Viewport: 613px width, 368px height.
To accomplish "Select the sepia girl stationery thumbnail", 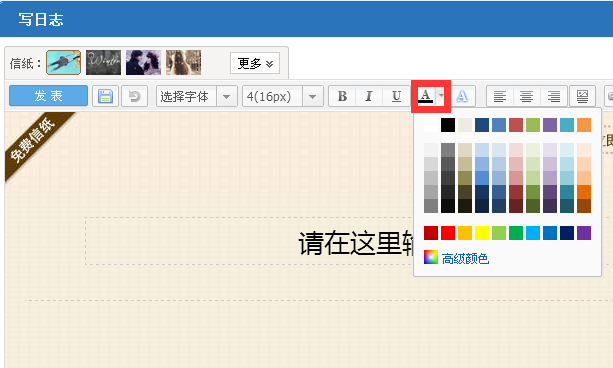I will tap(183, 63).
